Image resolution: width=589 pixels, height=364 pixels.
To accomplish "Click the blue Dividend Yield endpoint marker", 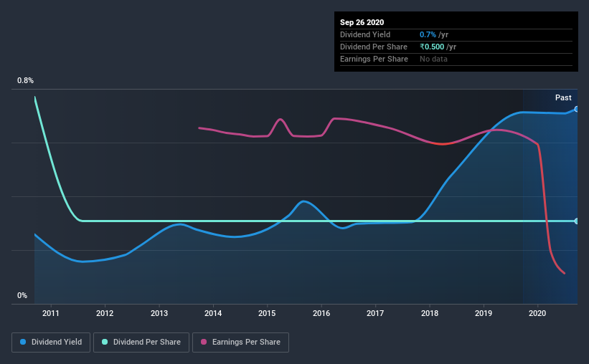I will pyautogui.click(x=577, y=109).
